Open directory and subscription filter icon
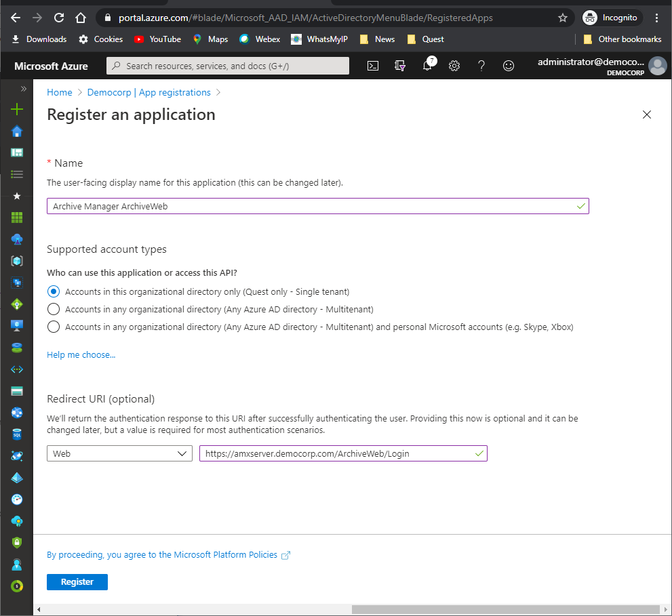Image resolution: width=672 pixels, height=616 pixels. (x=400, y=66)
